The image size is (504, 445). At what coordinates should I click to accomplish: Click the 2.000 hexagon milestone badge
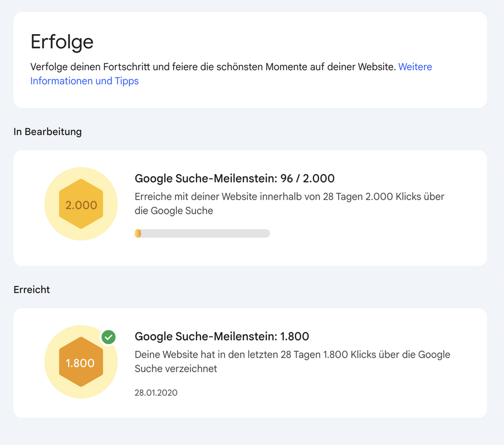coord(81,205)
